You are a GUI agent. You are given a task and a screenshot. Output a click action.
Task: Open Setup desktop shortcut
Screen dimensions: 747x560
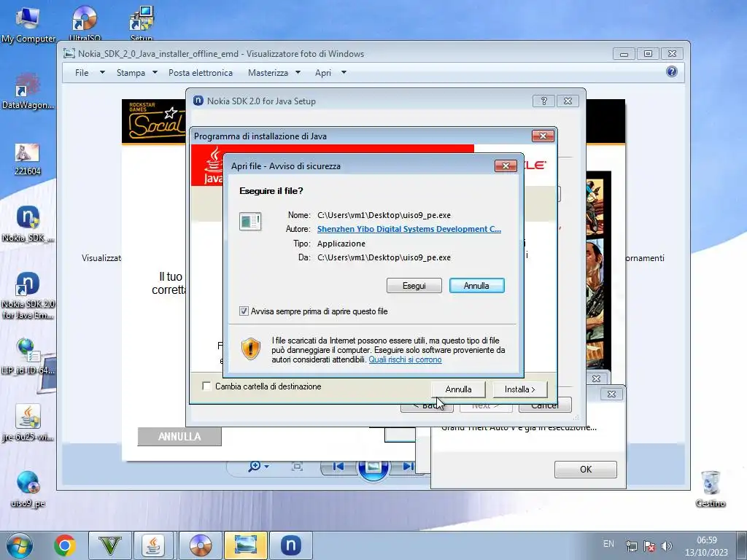[142, 23]
